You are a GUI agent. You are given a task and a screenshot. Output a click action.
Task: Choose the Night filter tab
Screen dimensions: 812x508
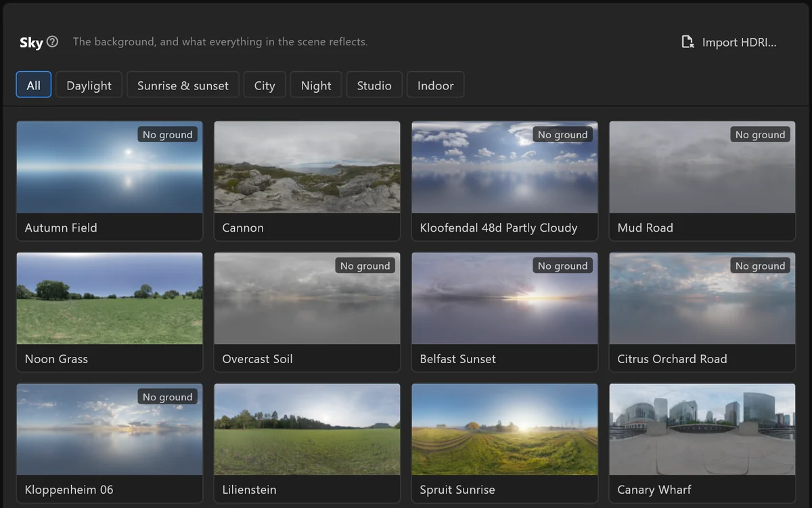(316, 85)
